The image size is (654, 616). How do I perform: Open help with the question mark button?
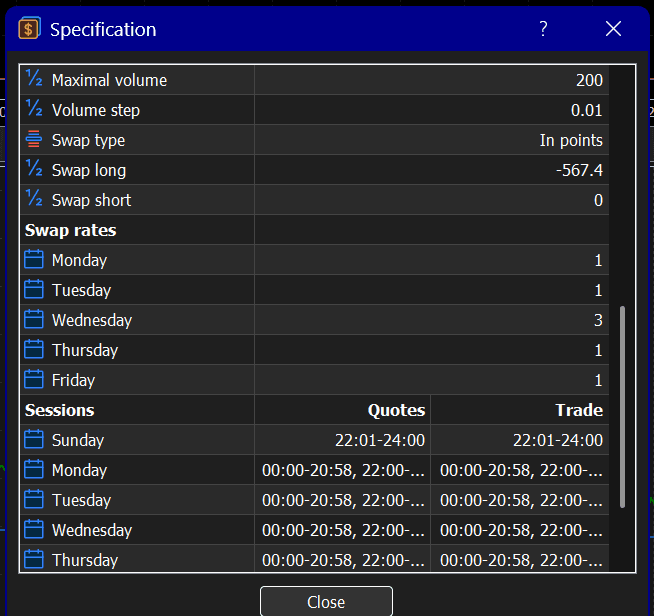pyautogui.click(x=543, y=29)
